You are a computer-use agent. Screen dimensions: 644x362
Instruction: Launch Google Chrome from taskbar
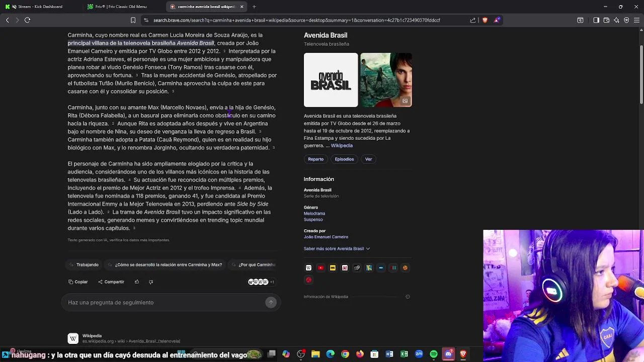pyautogui.click(x=345, y=354)
